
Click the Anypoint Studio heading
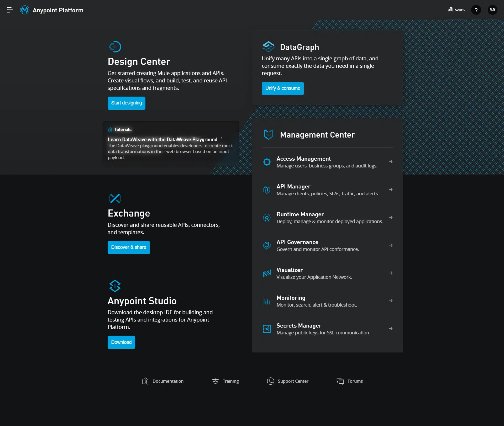(142, 301)
